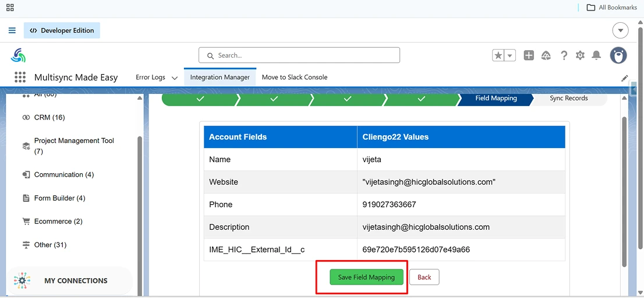Open MY CONNECTIONS
Screen dimensions: 644x298
[70, 281]
